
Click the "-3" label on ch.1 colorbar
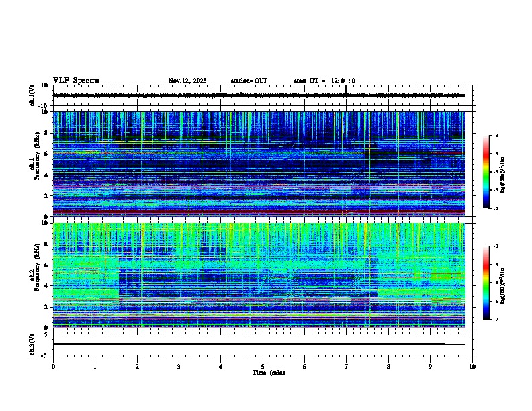(495, 135)
